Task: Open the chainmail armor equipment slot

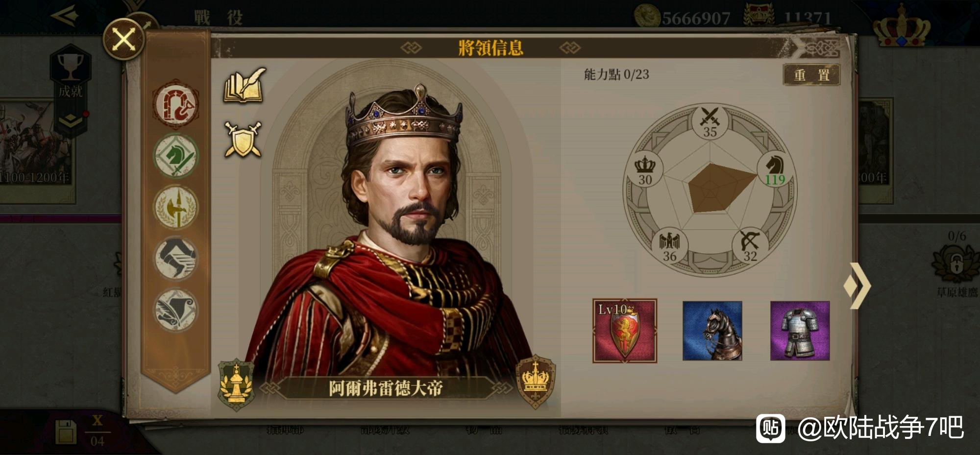Action: pos(800,331)
